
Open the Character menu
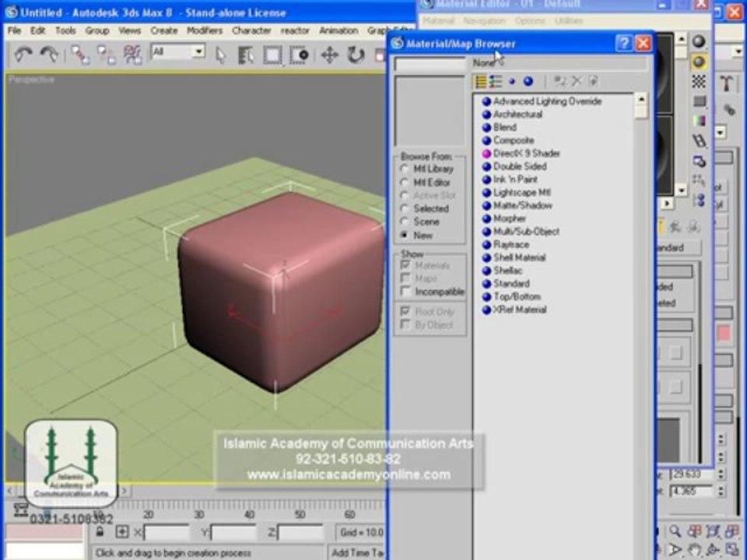pyautogui.click(x=251, y=30)
